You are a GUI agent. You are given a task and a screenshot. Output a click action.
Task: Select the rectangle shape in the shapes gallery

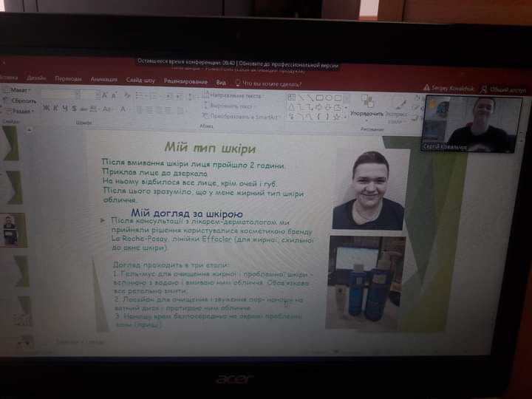[319, 98]
